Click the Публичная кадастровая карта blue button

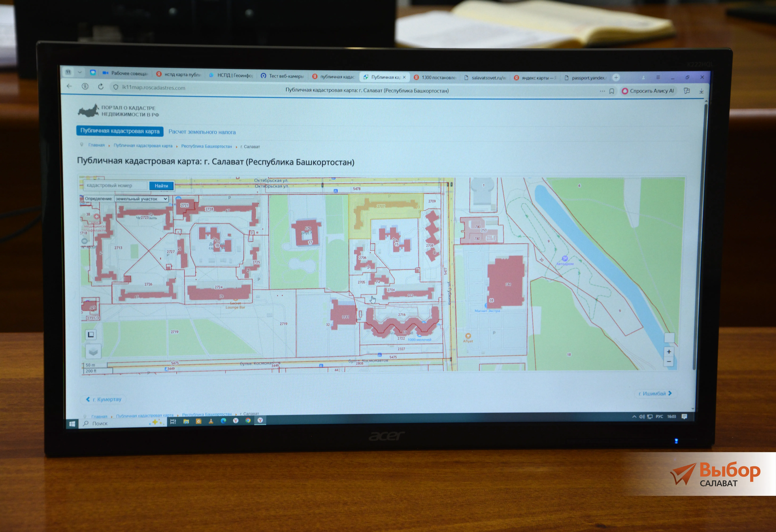pyautogui.click(x=120, y=131)
